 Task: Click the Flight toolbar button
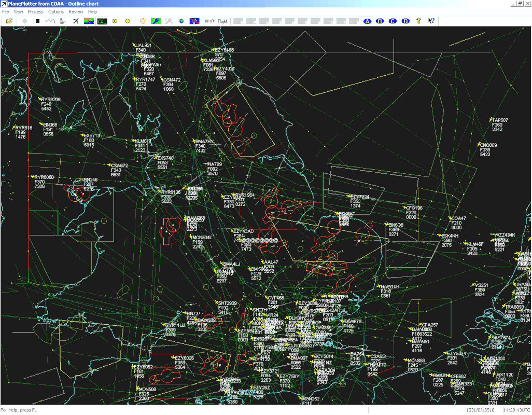pyautogui.click(x=222, y=21)
